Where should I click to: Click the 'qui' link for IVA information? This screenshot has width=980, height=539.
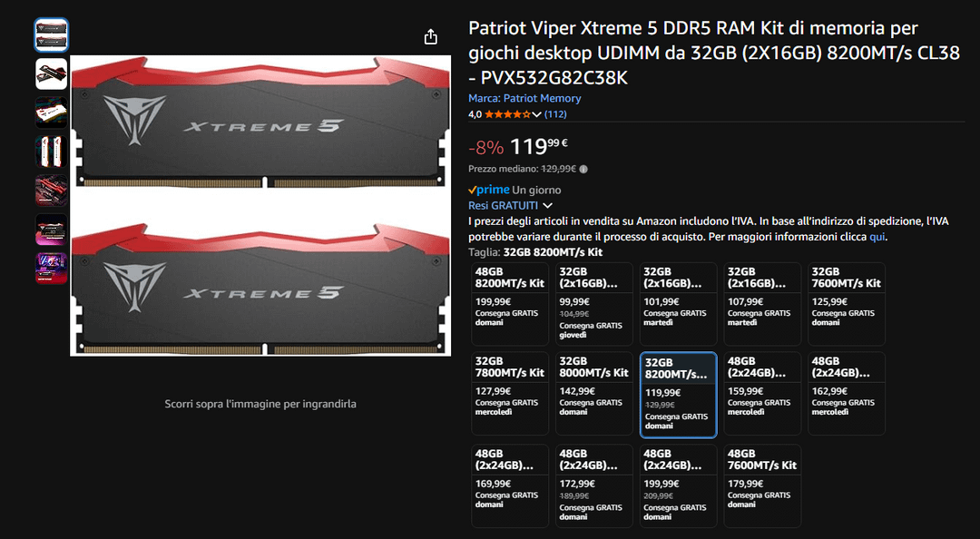click(877, 237)
